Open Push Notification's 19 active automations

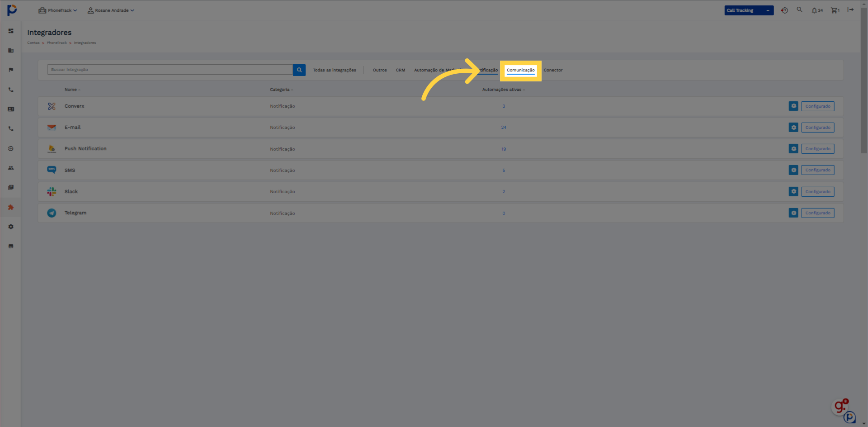pos(504,149)
